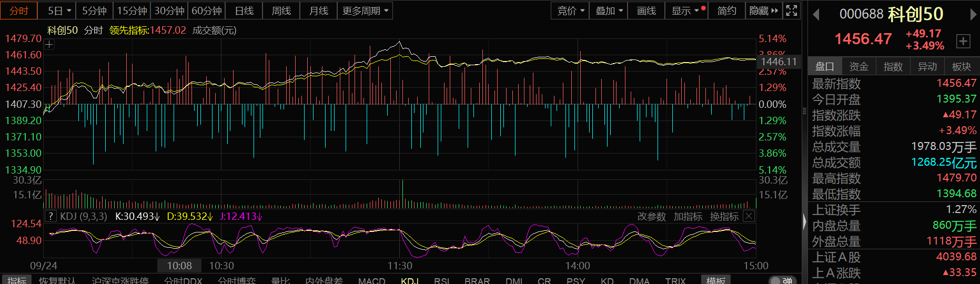
Task: Open the 更多周期 dropdown
Action: 365,11
